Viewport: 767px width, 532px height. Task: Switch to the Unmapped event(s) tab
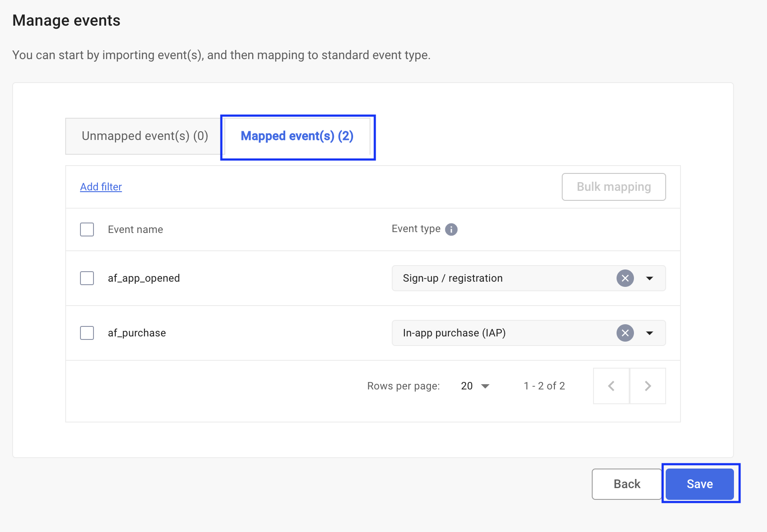point(145,136)
